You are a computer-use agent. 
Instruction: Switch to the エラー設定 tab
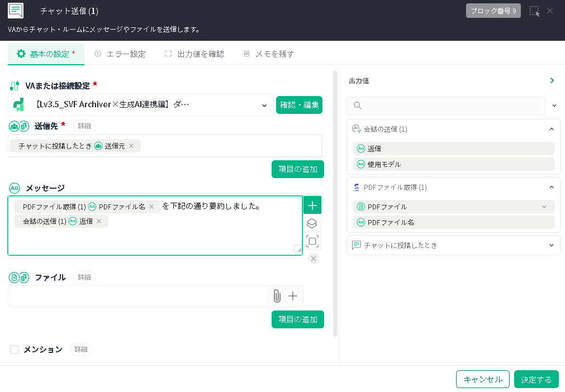click(120, 54)
